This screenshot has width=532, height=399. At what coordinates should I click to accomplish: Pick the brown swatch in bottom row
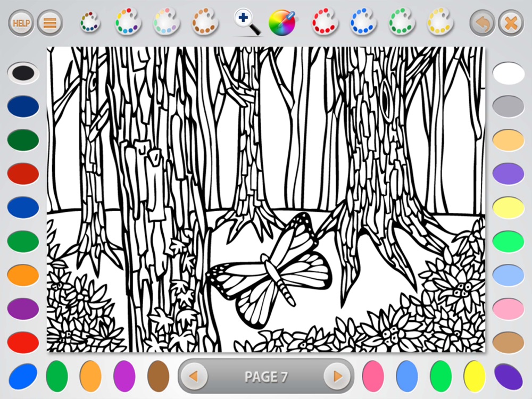point(159,376)
